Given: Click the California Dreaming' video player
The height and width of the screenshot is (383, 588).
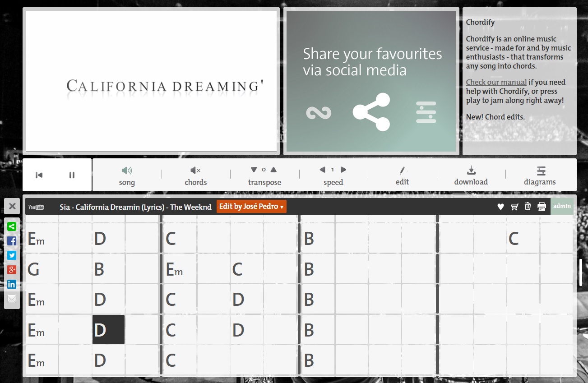Looking at the screenshot, I should coord(151,81).
